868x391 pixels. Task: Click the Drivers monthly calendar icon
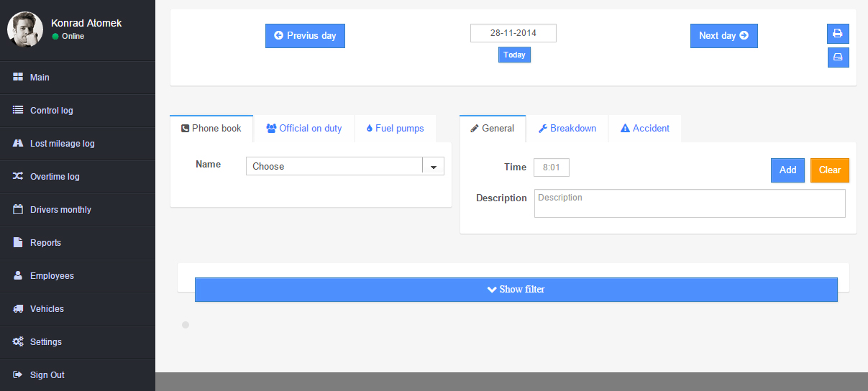point(19,210)
